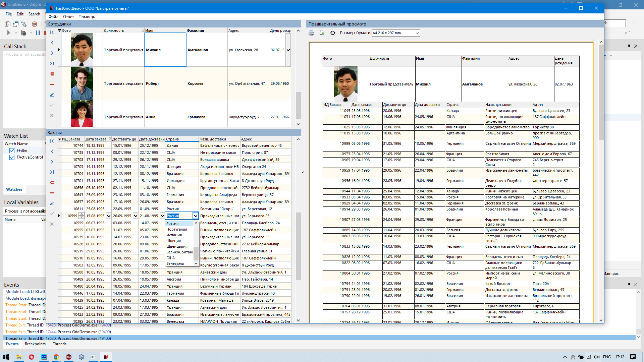The width and height of the screenshot is (644, 362).
Task: Click delete record icon in Заказы navigator
Action: point(52,193)
